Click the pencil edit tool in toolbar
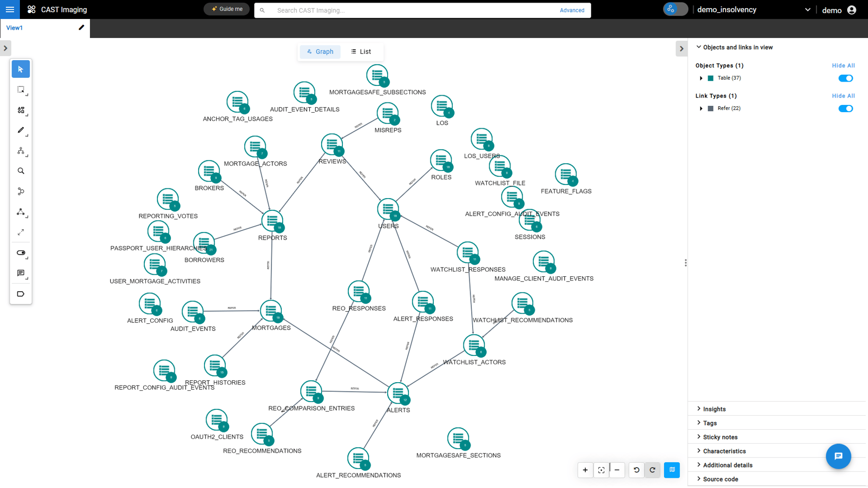Screen dimensions: 868x488 pyautogui.click(x=20, y=130)
